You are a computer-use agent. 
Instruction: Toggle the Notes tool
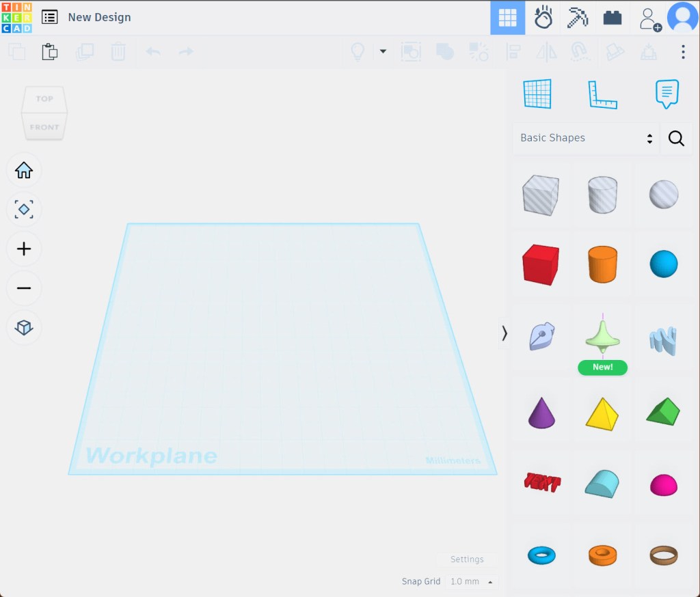click(x=667, y=94)
